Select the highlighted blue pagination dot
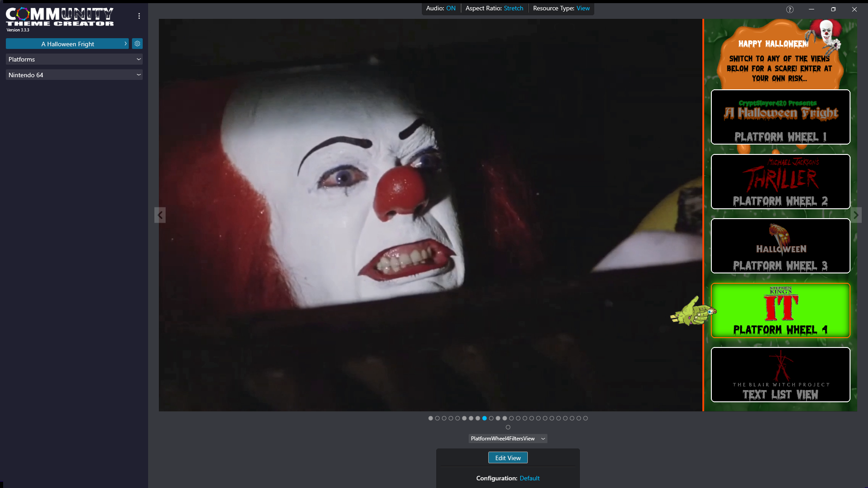The height and width of the screenshot is (488, 868). point(484,418)
